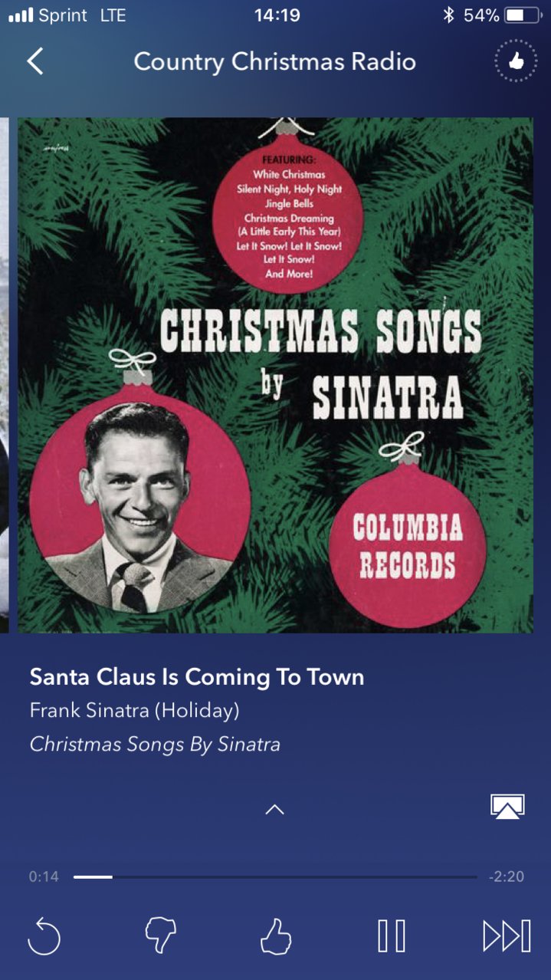Thumbs down this song
This screenshot has width=551, height=980.
pyautogui.click(x=160, y=936)
